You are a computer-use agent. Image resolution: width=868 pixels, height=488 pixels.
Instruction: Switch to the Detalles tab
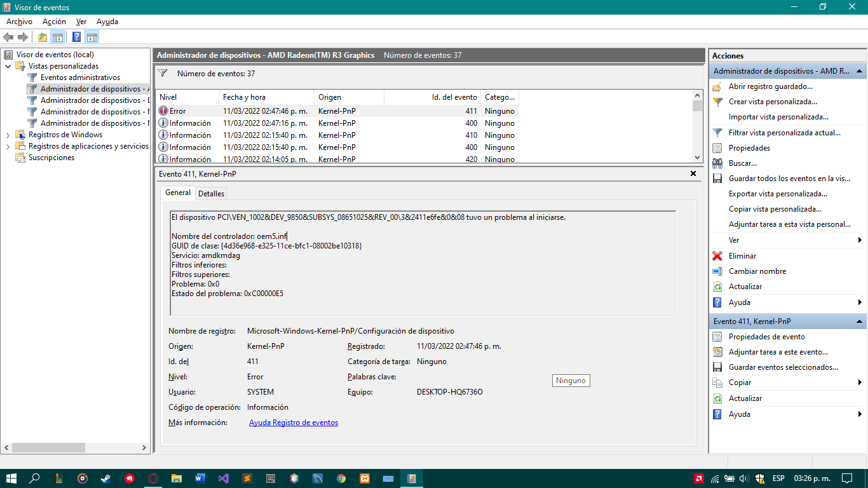[x=211, y=193]
